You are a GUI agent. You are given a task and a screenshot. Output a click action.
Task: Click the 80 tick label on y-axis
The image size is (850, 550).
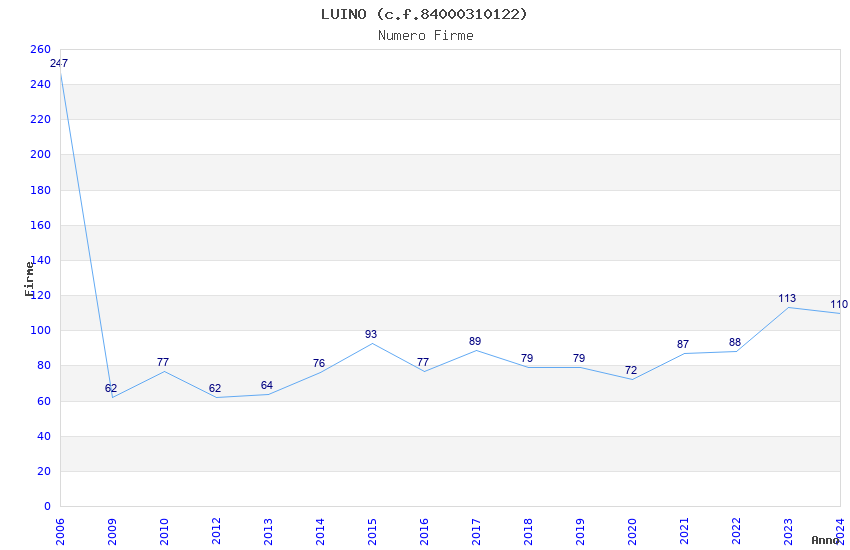pos(44,365)
